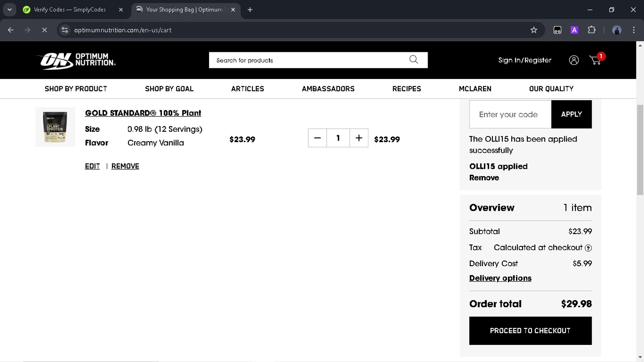Click REMOVE for the cart item
The width and height of the screenshot is (644, 362).
coord(125,166)
